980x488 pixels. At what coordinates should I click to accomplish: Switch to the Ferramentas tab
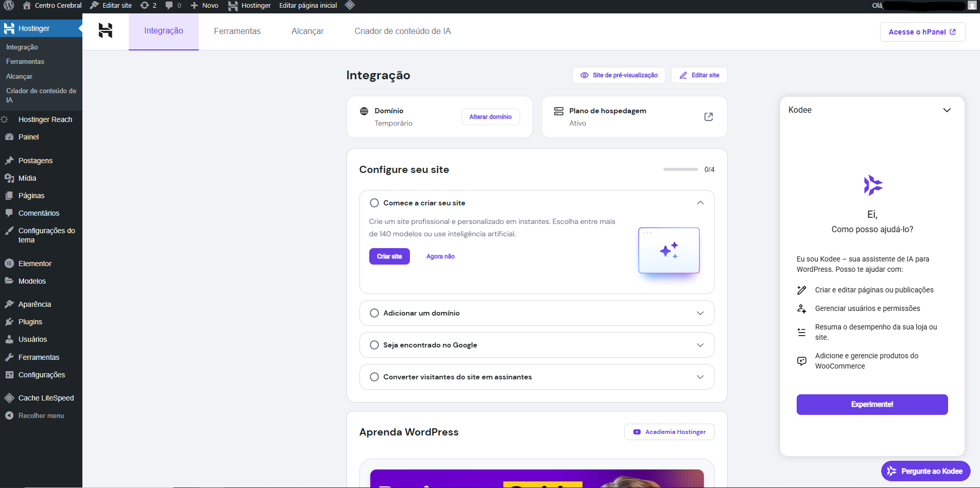pyautogui.click(x=237, y=31)
